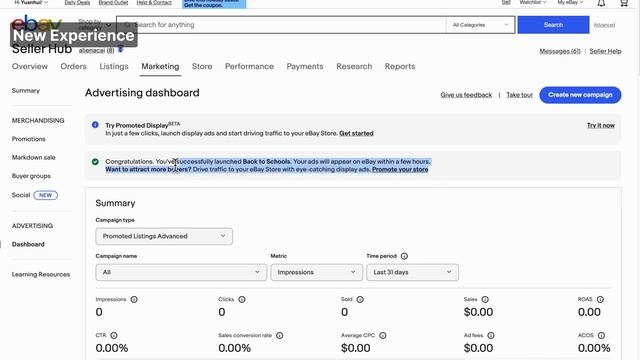The height and width of the screenshot is (360, 640).
Task: Click info icon next to Clicks stat
Action: click(x=242, y=300)
